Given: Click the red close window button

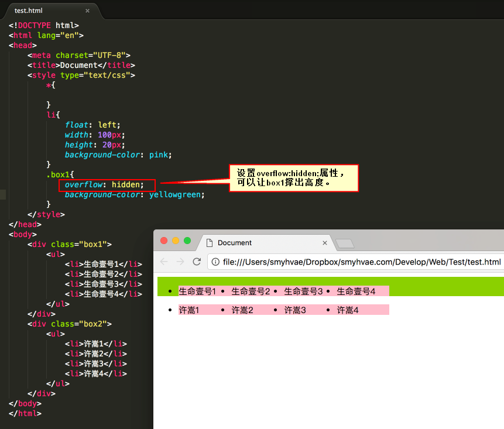Looking at the screenshot, I should tap(164, 241).
